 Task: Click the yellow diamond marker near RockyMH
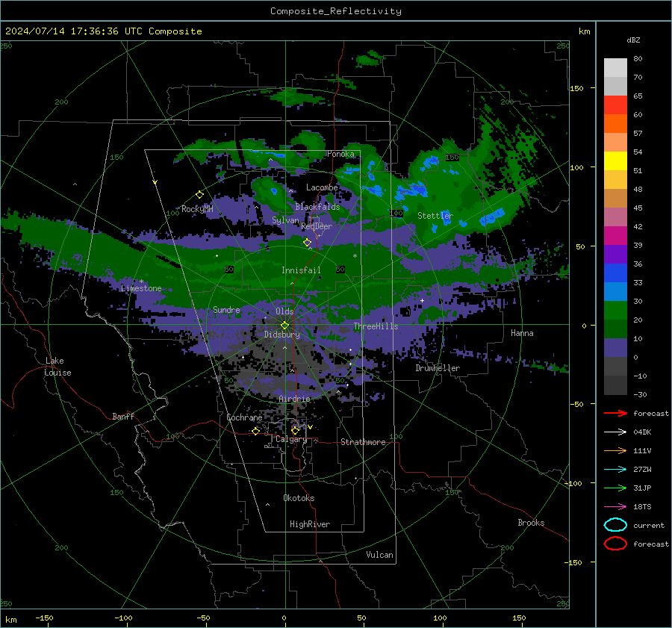199,195
